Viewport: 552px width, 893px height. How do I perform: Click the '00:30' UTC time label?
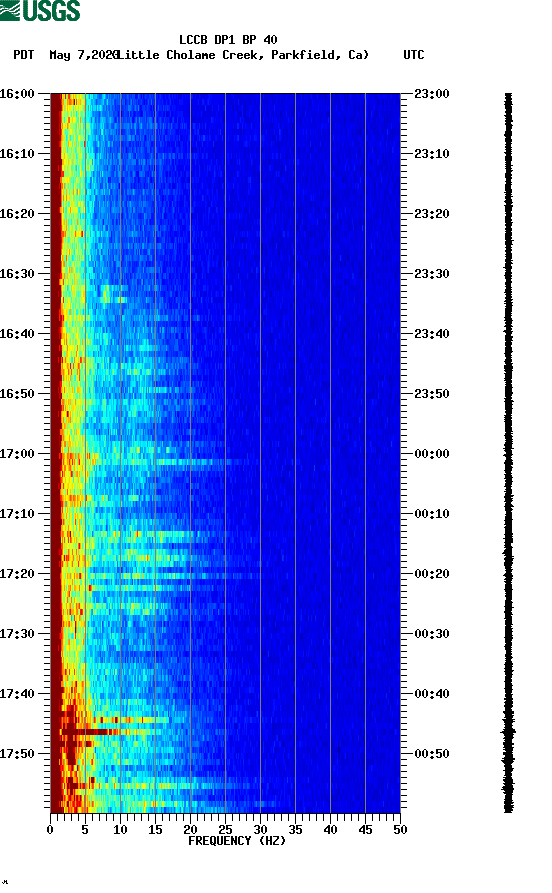click(x=432, y=634)
